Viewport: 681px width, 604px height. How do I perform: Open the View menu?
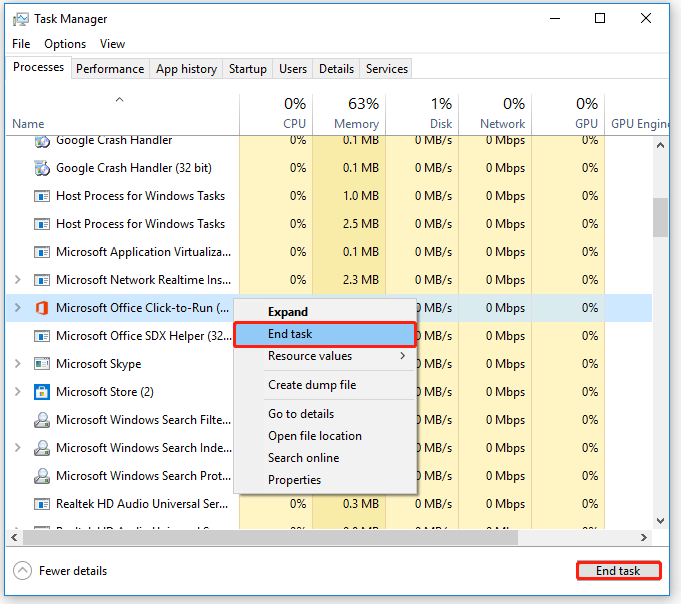(112, 44)
